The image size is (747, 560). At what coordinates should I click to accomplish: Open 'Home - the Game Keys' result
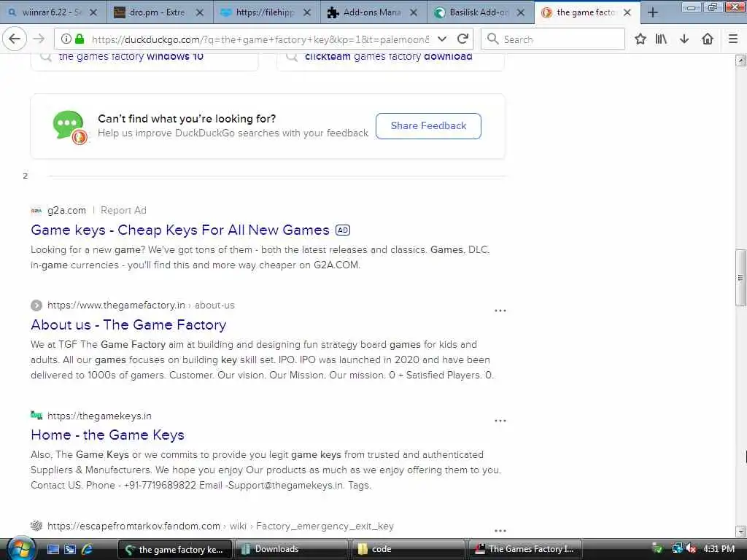click(x=108, y=435)
